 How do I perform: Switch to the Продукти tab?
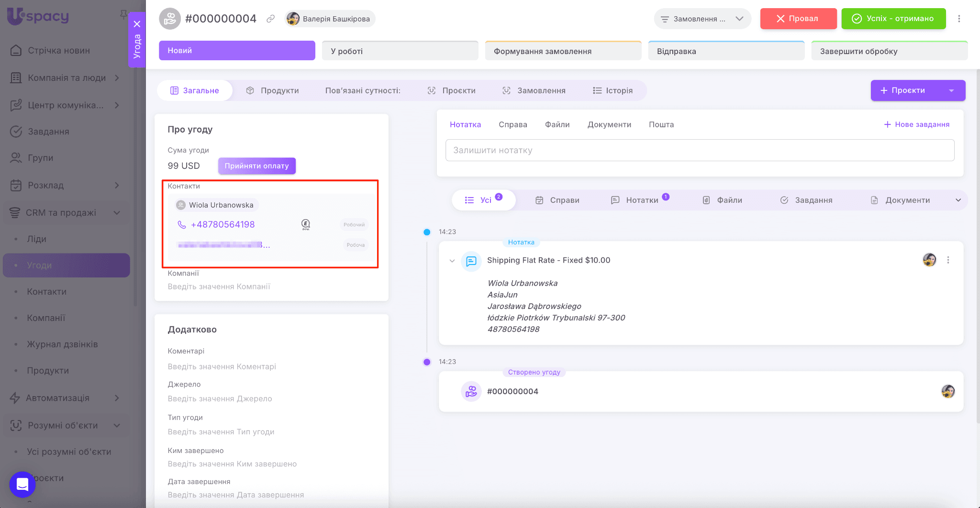272,90
